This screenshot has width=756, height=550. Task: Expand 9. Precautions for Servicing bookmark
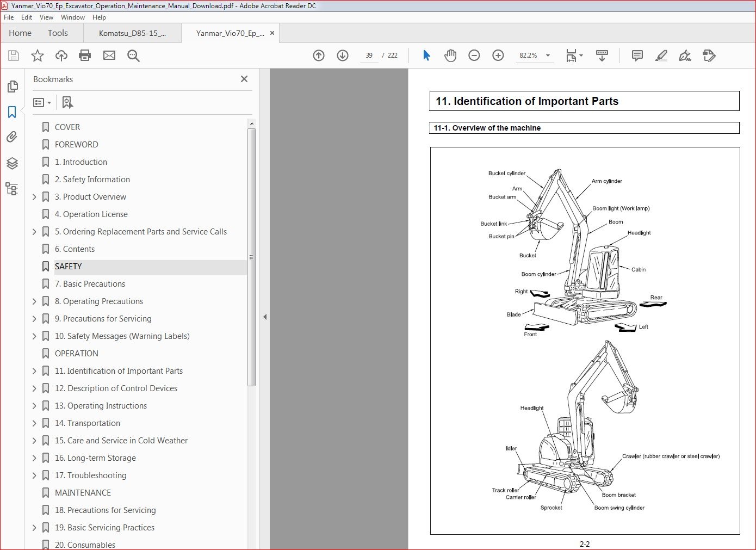pos(34,319)
